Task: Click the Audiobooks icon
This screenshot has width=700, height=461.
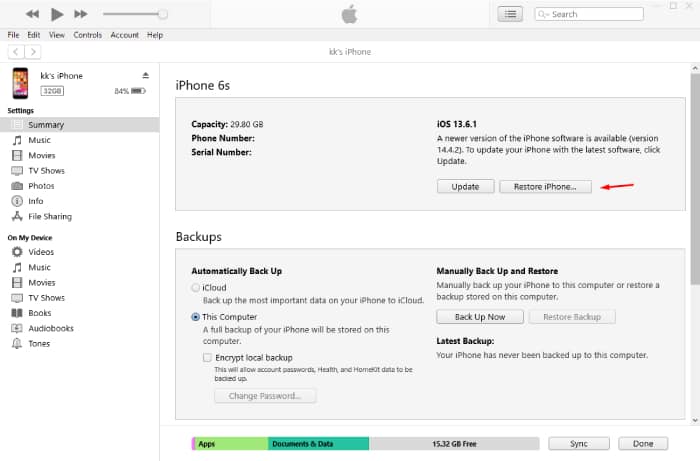Action: [x=17, y=328]
